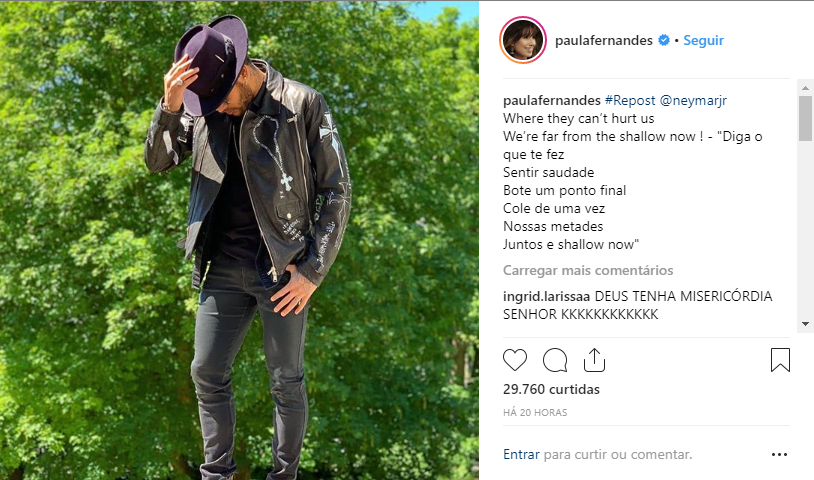Load more comments via Carregar mais comentários
Image resolution: width=814 pixels, height=480 pixels.
[588, 270]
